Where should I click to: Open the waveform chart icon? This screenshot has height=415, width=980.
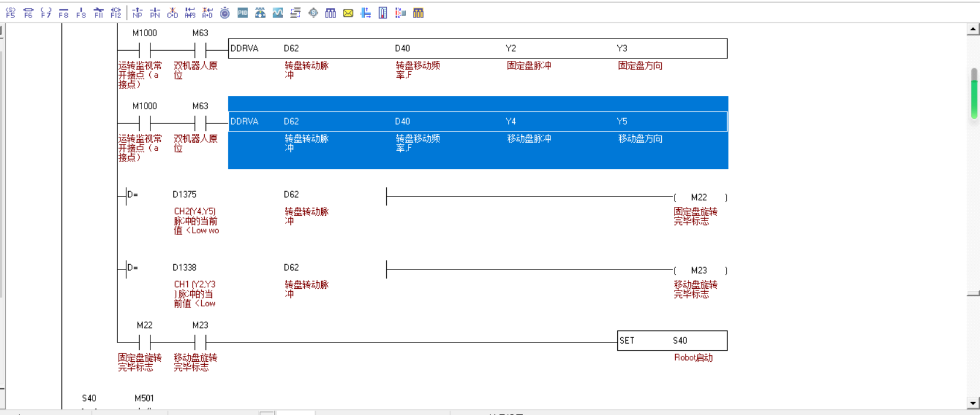tap(278, 13)
